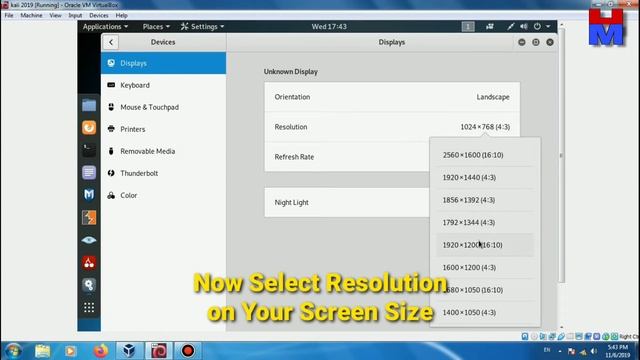The width and height of the screenshot is (640, 360).
Task: Open the Refresh Rate row
Action: [347, 157]
